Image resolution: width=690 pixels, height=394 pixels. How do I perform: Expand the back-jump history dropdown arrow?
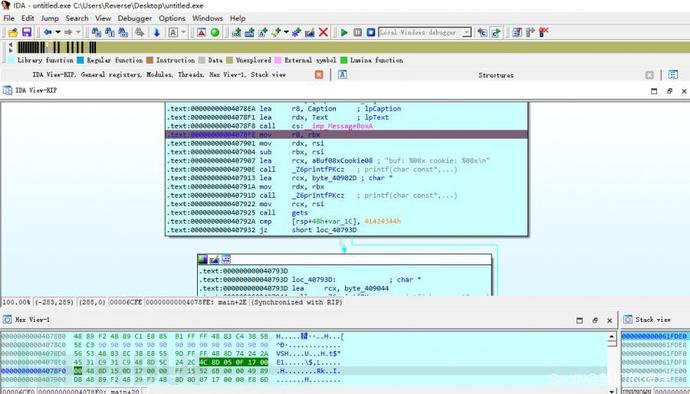pyautogui.click(x=58, y=32)
